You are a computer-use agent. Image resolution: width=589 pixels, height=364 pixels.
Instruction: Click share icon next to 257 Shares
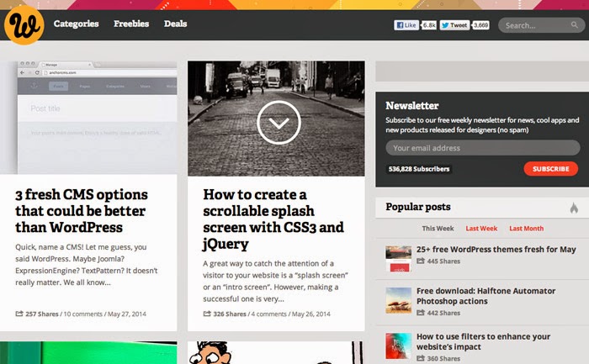(19, 314)
